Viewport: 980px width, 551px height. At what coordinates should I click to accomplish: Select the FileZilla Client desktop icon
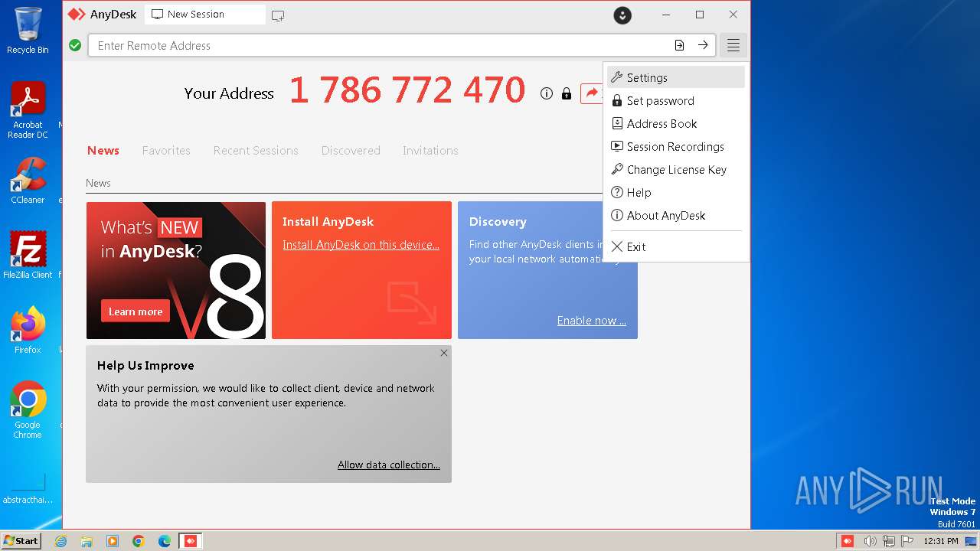28,255
